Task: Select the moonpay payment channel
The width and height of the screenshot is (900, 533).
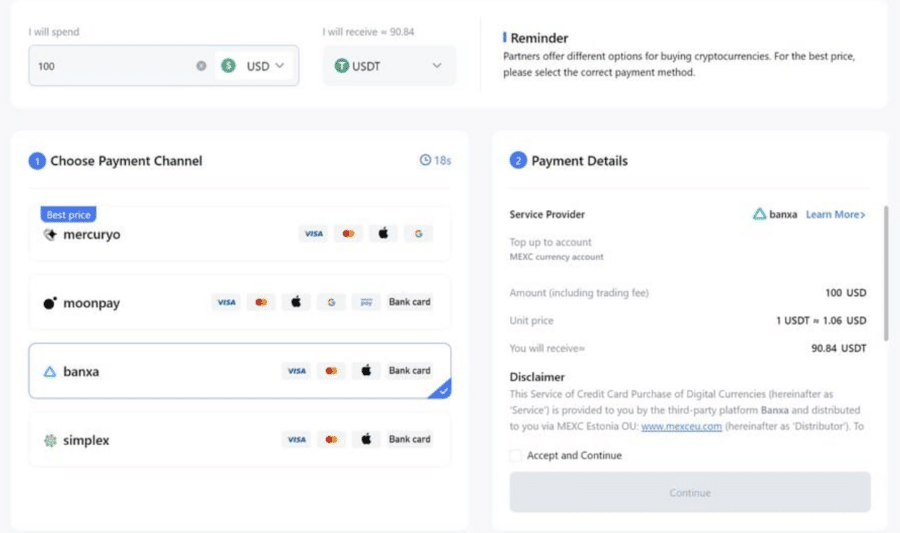Action: [x=240, y=302]
